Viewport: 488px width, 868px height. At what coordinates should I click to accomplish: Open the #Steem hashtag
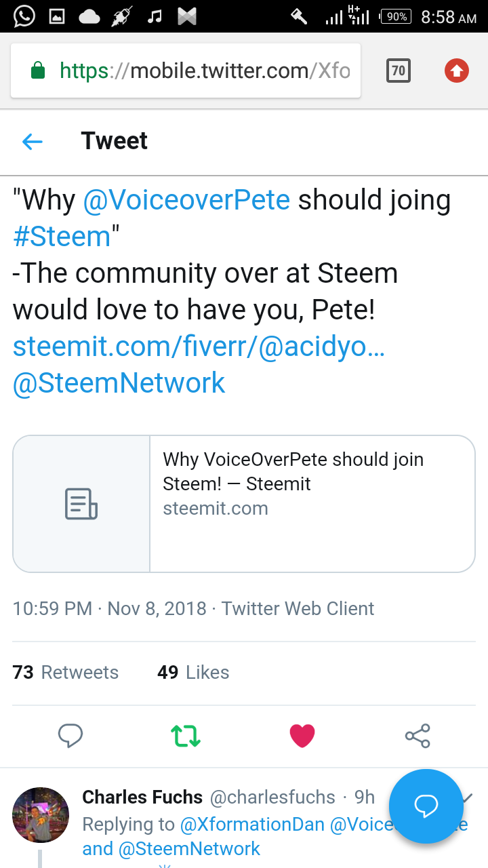coord(62,237)
